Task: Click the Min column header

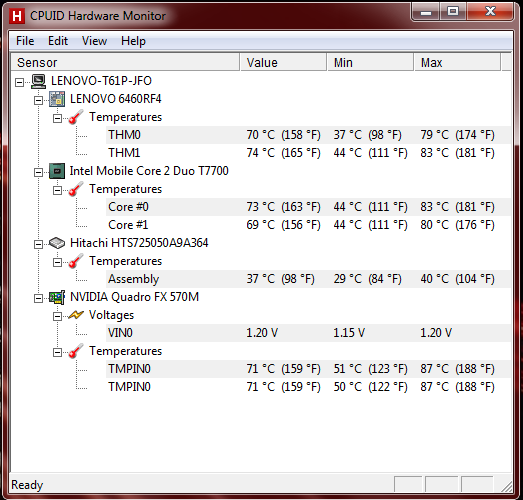Action: click(x=370, y=62)
